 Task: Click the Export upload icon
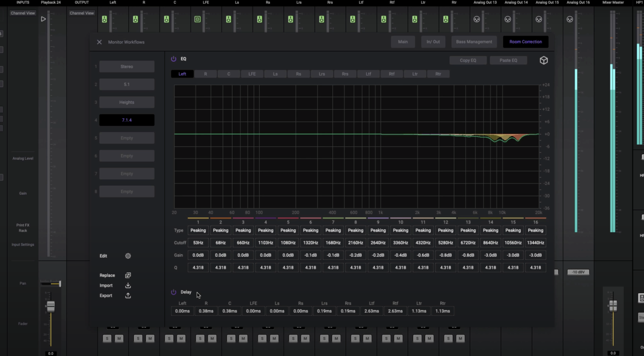tap(128, 296)
